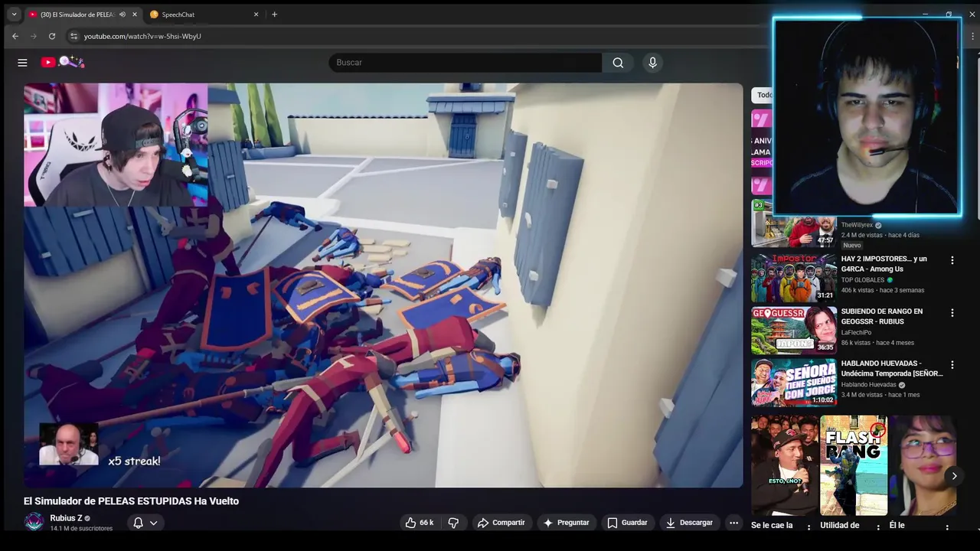Open the ESTO, ¿NO? Shorts thumbnail
Image resolution: width=980 pixels, height=551 pixels.
click(784, 465)
